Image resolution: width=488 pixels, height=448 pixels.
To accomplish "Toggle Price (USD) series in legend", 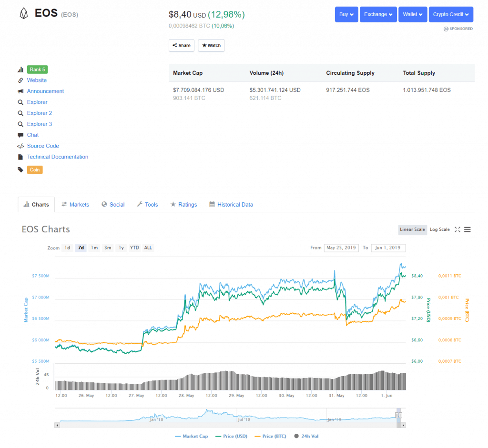I will [x=231, y=436].
